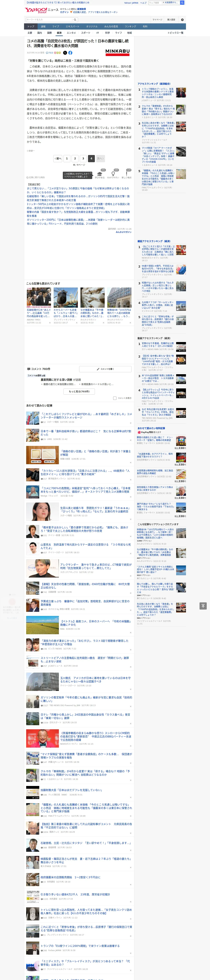Select the 主要 category tab
The height and width of the screenshot is (980, 210).
30,33
